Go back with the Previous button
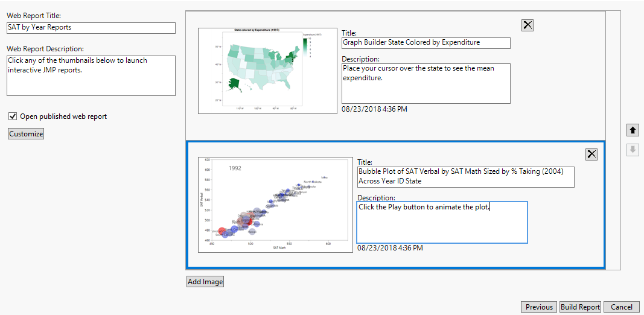 (539, 307)
